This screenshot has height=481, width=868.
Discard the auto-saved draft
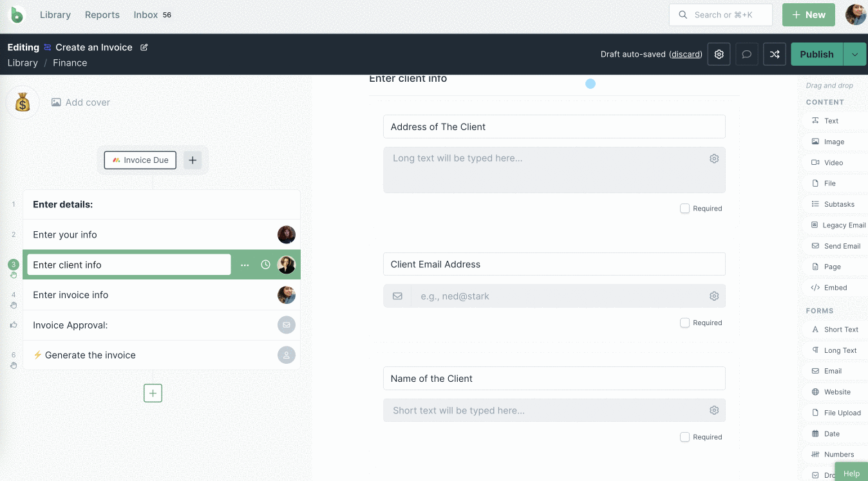(x=685, y=54)
